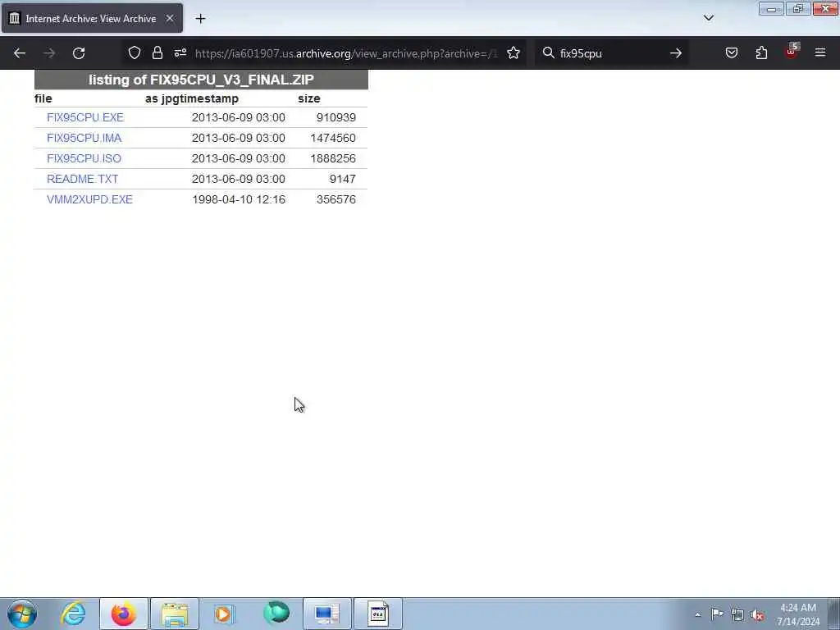List all tabs dropdown chevron
The image size is (840, 630).
(x=708, y=18)
